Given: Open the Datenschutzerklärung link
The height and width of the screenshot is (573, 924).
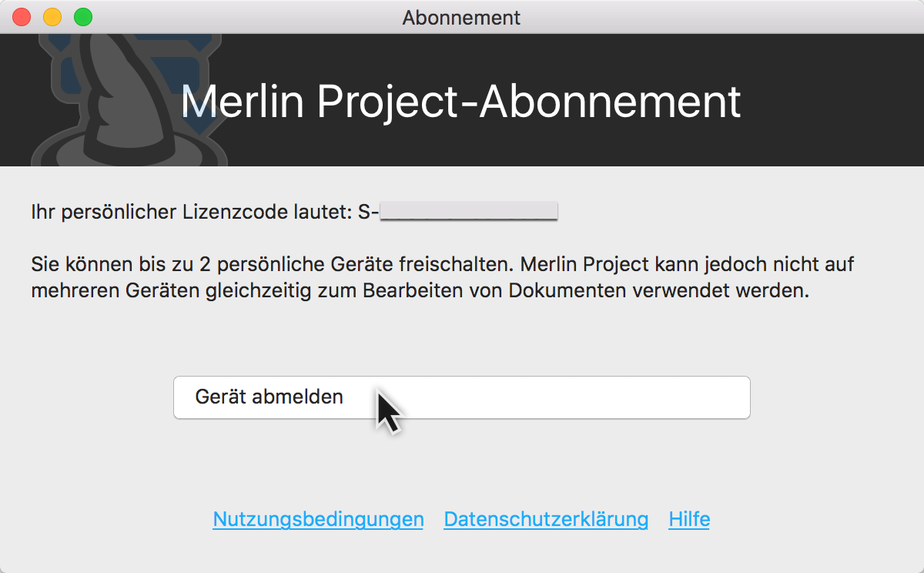Looking at the screenshot, I should point(546,519).
